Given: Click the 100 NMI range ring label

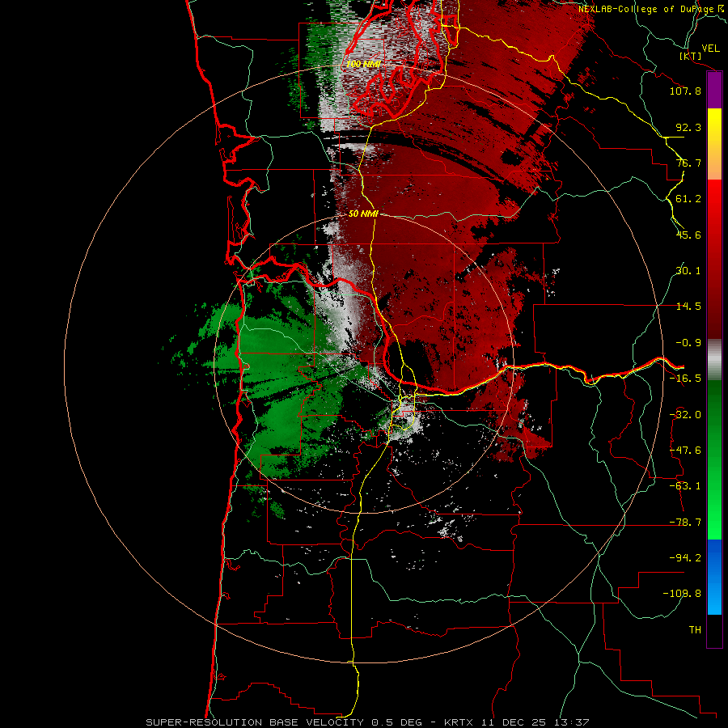Looking at the screenshot, I should pos(363,64).
